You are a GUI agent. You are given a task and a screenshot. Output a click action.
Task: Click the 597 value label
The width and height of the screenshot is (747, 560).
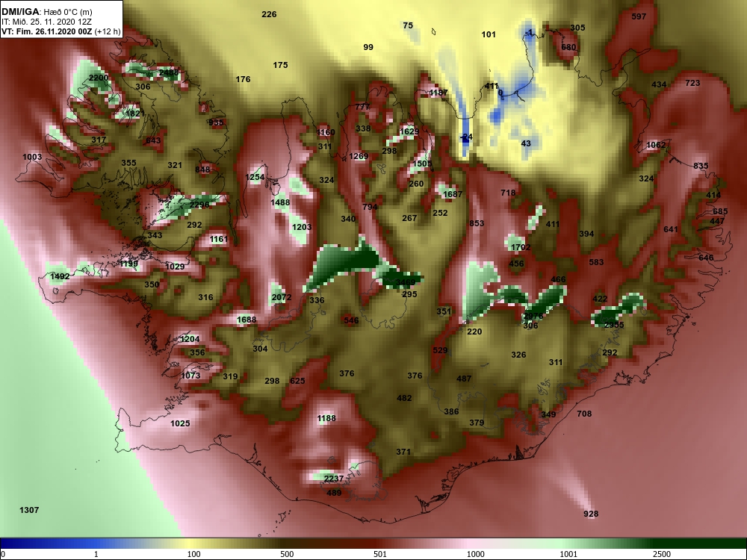639,16
